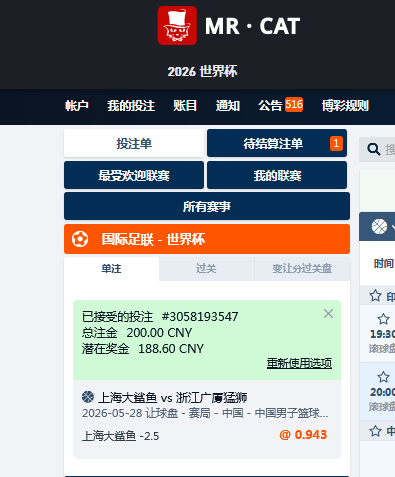Image resolution: width=395 pixels, height=477 pixels.
Task: Click the 516 announcements badge
Action: [x=294, y=105]
